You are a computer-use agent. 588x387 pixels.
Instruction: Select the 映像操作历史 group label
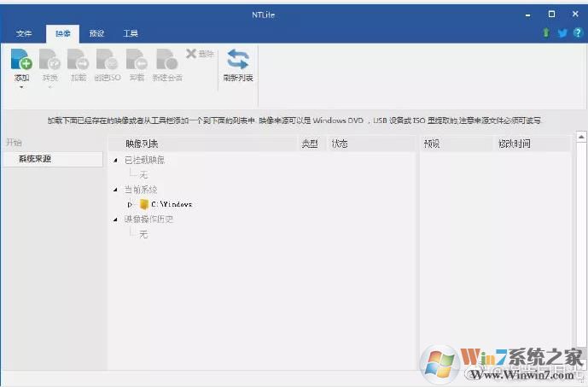coord(148,220)
